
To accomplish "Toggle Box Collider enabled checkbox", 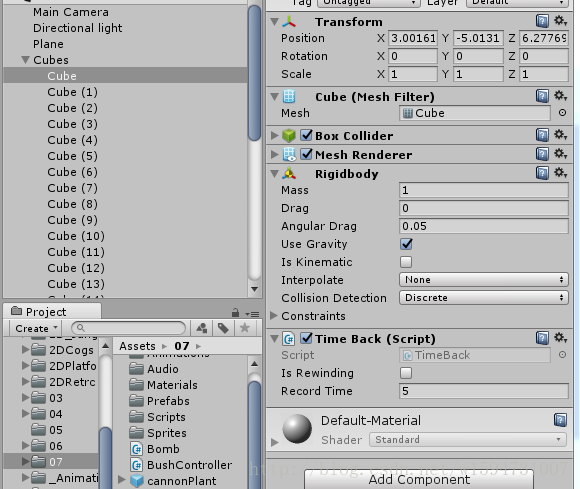I will click(306, 135).
